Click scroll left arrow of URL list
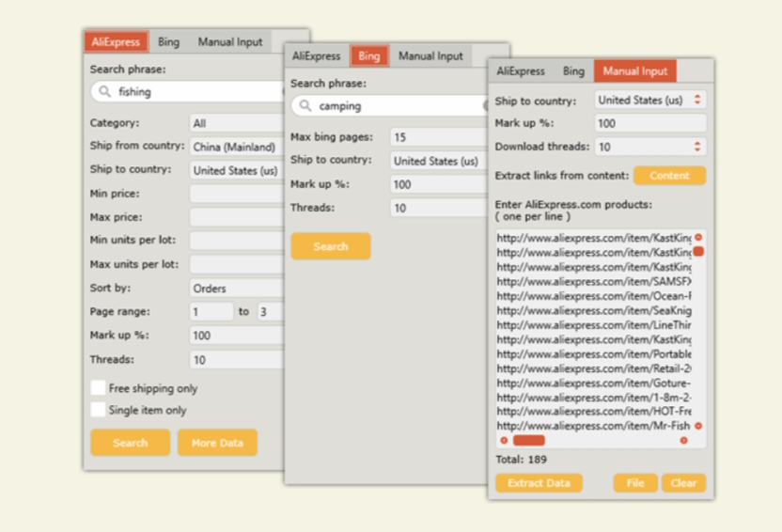The height and width of the screenshot is (532, 782). click(504, 440)
